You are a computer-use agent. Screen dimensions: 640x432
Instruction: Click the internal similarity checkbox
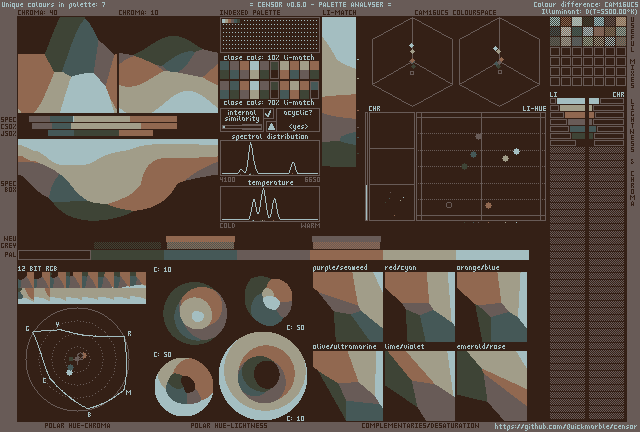tap(269, 115)
